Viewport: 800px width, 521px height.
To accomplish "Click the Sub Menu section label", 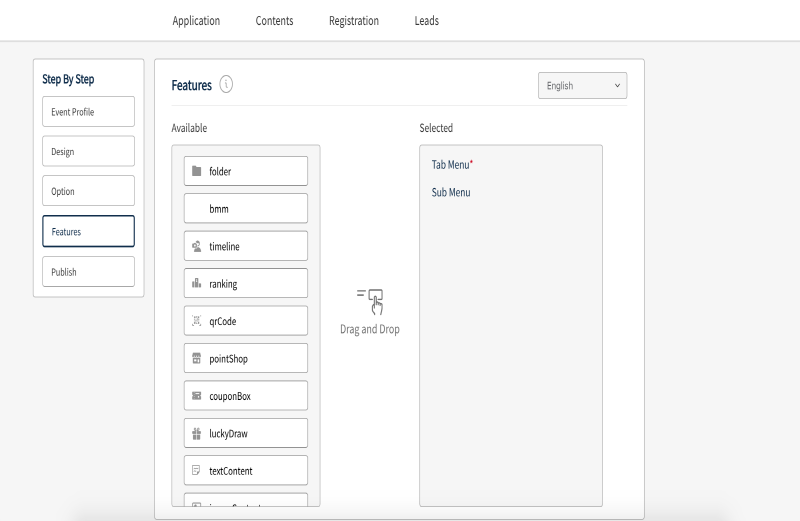I will coord(451,193).
